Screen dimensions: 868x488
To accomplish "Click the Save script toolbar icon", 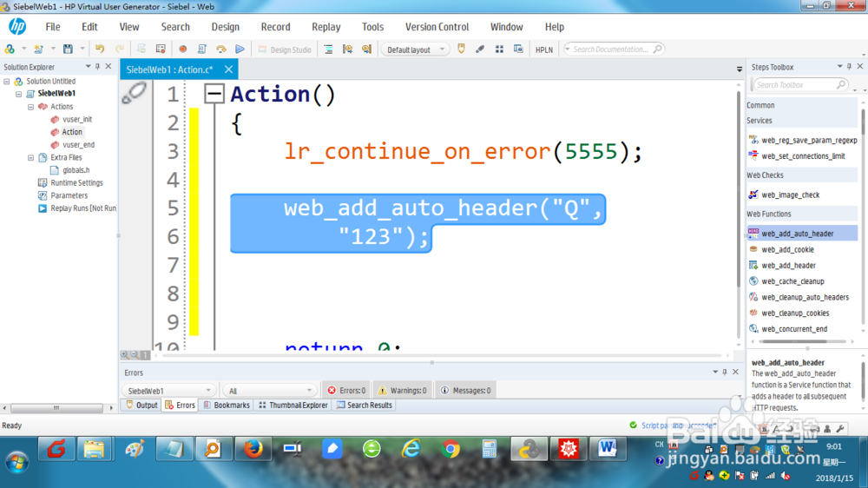I will (x=68, y=49).
